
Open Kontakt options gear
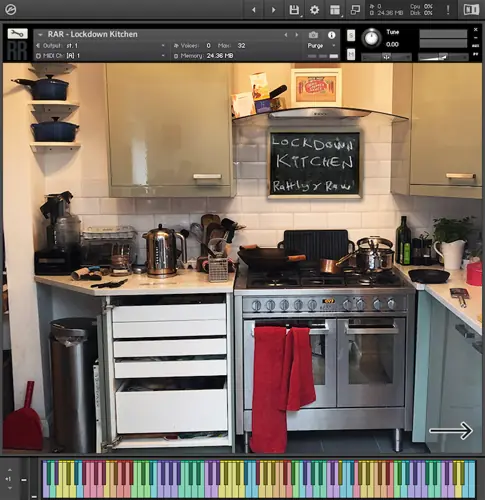point(314,10)
